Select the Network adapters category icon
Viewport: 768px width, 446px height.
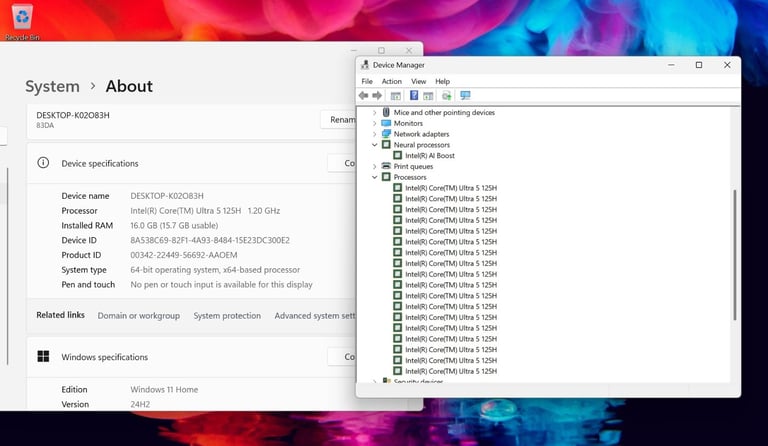click(x=386, y=134)
